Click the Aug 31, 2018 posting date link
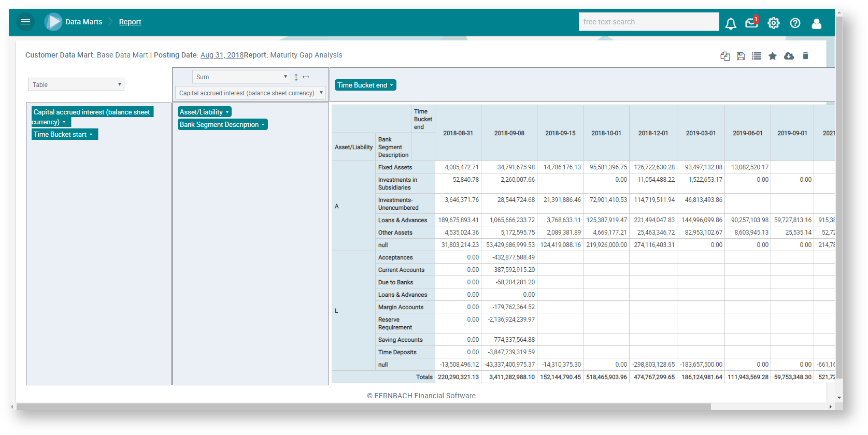This screenshot has height=435, width=868. point(222,55)
